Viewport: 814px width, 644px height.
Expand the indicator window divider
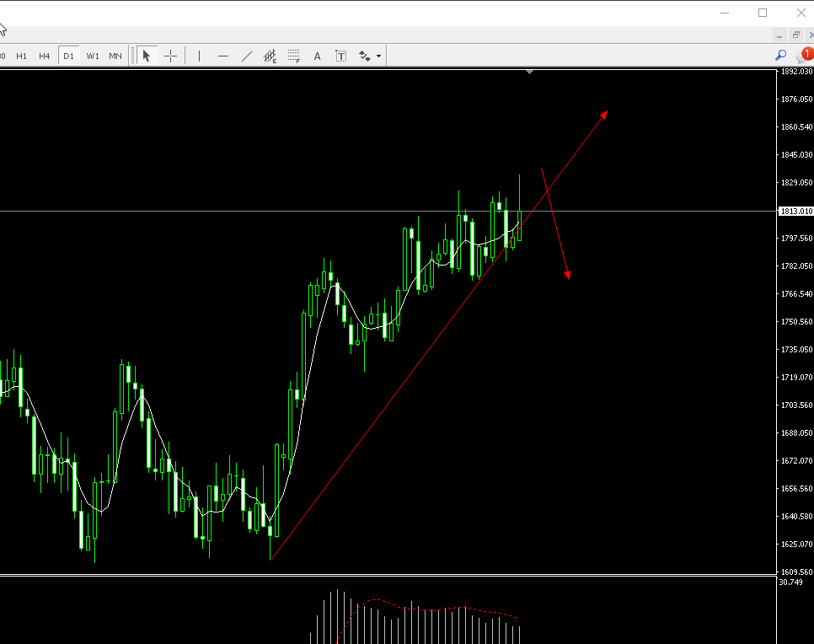coord(529,72)
